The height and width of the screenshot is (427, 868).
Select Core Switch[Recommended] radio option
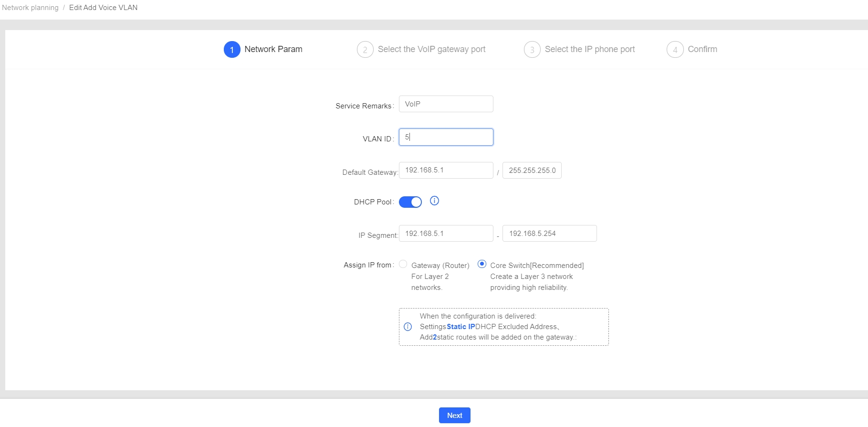coord(482,264)
